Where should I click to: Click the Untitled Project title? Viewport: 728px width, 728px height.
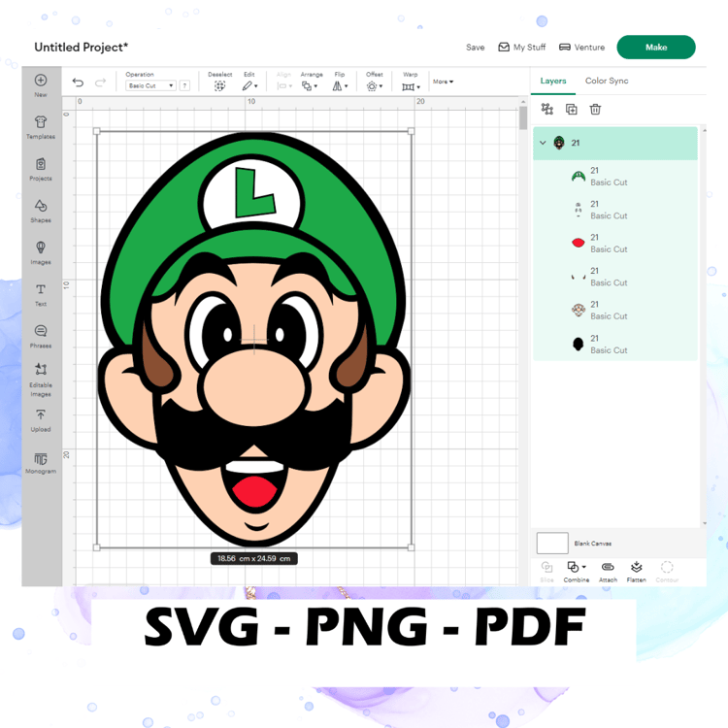82,47
